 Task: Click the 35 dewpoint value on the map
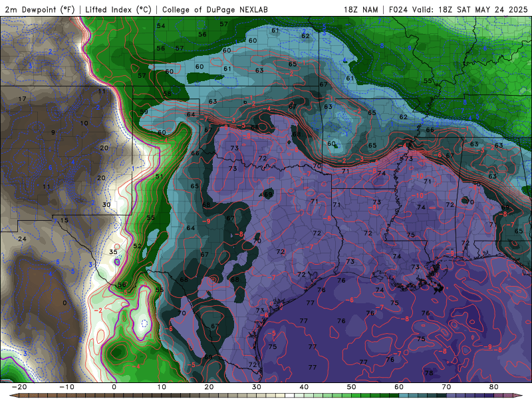pos(113,252)
